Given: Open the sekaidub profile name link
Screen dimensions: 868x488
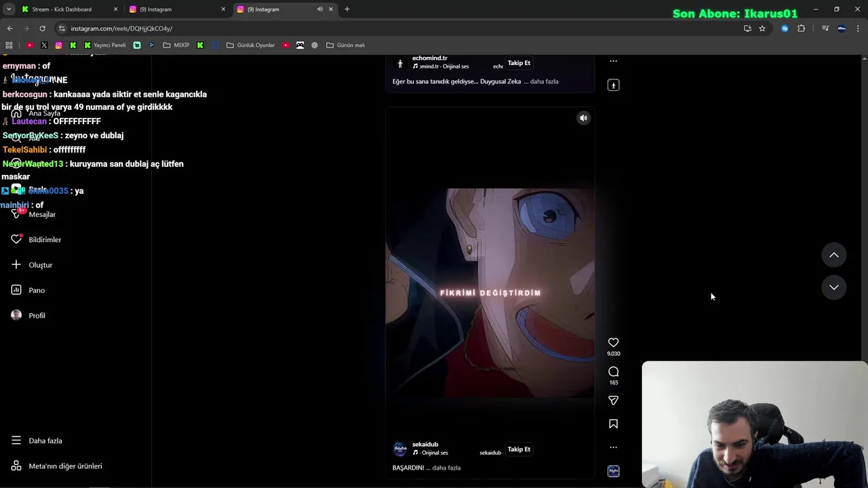Looking at the screenshot, I should pyautogui.click(x=425, y=445).
